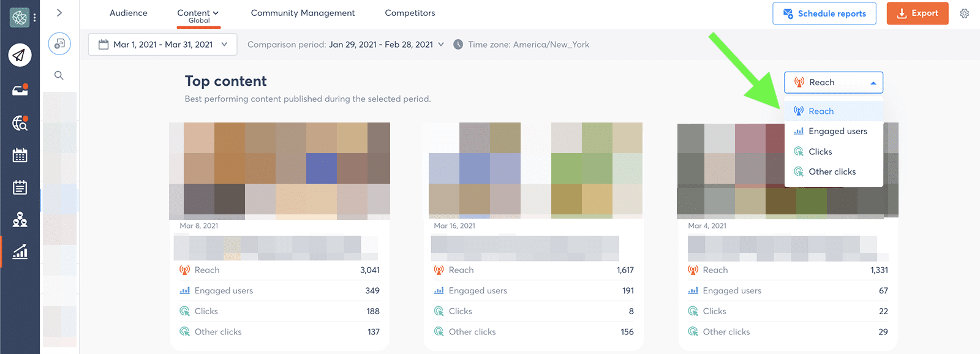Switch to the Audience tab
This screenshot has width=980, height=354.
pyautogui.click(x=128, y=13)
